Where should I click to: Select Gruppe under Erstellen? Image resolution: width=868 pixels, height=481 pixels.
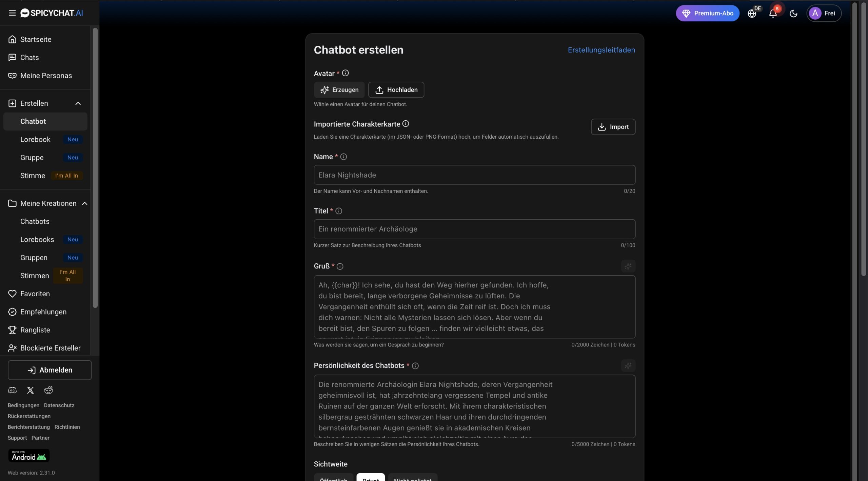click(45, 157)
